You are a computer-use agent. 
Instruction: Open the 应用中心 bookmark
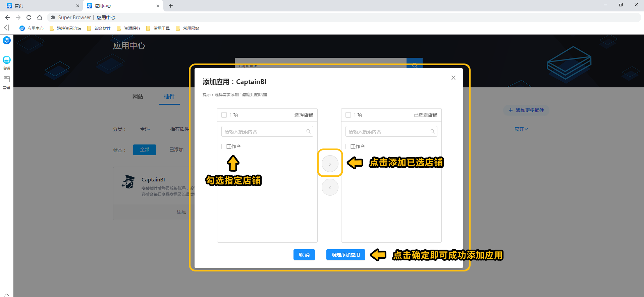click(x=32, y=28)
